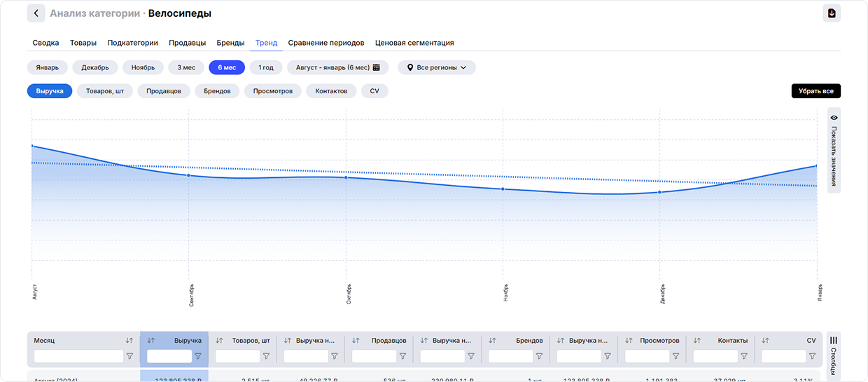Enable the Контактов metric chip
Screen dimensions: 868x382
tap(331, 91)
